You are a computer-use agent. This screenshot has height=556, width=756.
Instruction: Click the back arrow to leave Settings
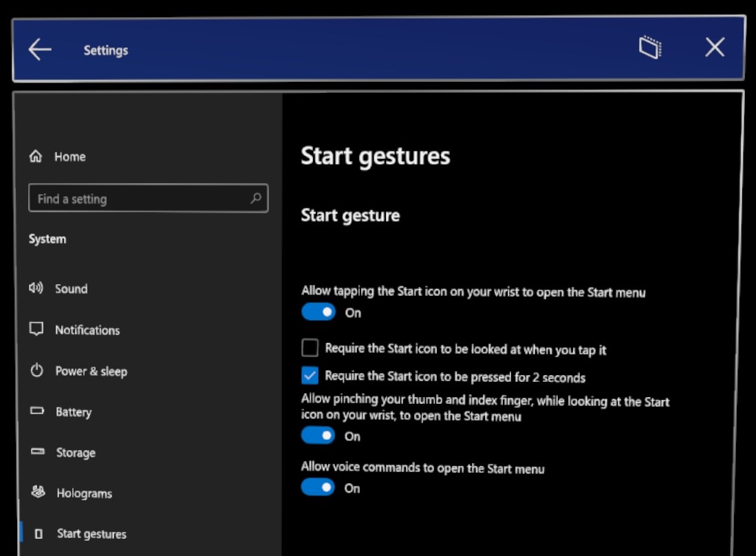[x=39, y=47]
